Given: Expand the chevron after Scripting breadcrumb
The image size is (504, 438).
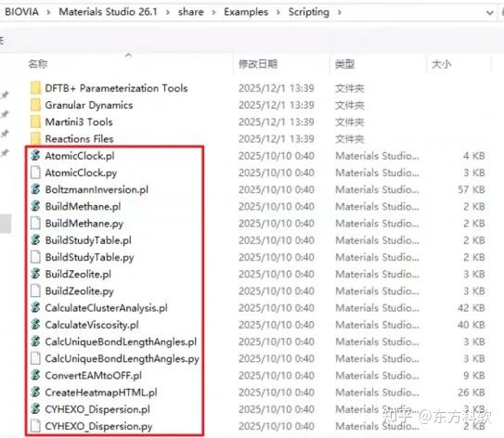Looking at the screenshot, I should click(339, 12).
